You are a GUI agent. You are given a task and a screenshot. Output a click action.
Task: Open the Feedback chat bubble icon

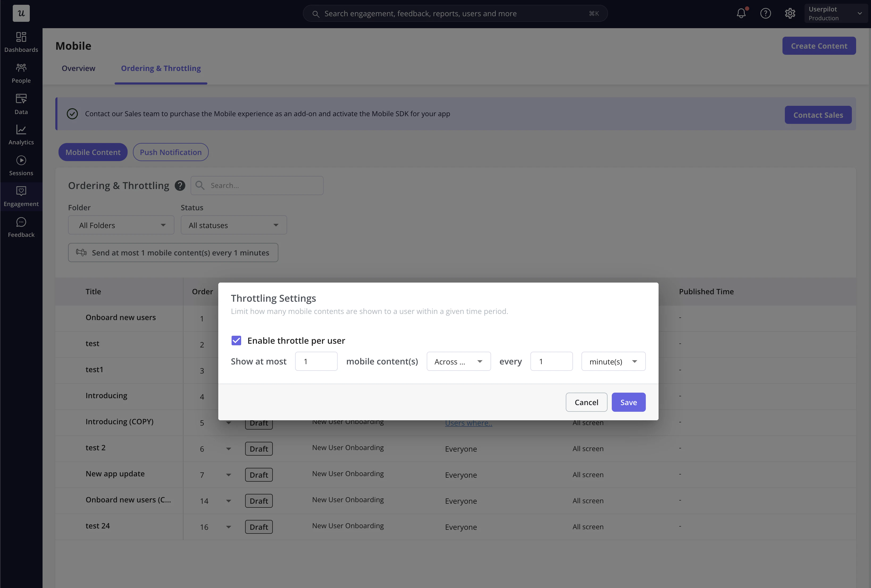coord(21,222)
